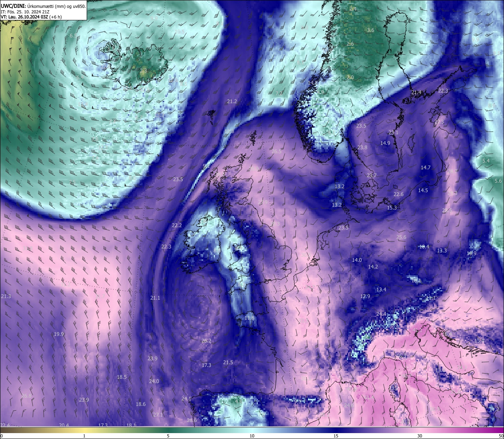Image resolution: width=504 pixels, height=439 pixels.
Task: Click the 11.8 value on the map
Action: [249, 318]
